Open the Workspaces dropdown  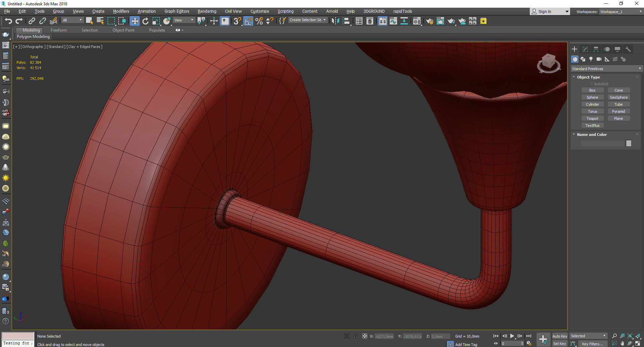(621, 12)
